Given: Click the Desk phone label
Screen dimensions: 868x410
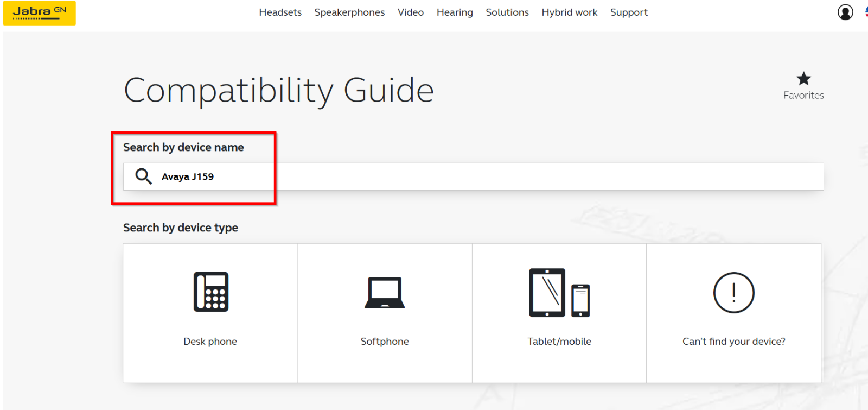Looking at the screenshot, I should (x=210, y=342).
